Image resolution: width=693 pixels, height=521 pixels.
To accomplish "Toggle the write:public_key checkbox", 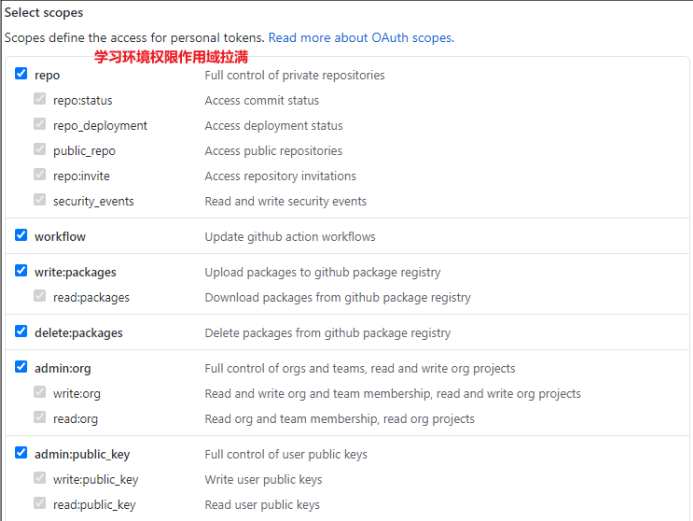I will (40, 479).
